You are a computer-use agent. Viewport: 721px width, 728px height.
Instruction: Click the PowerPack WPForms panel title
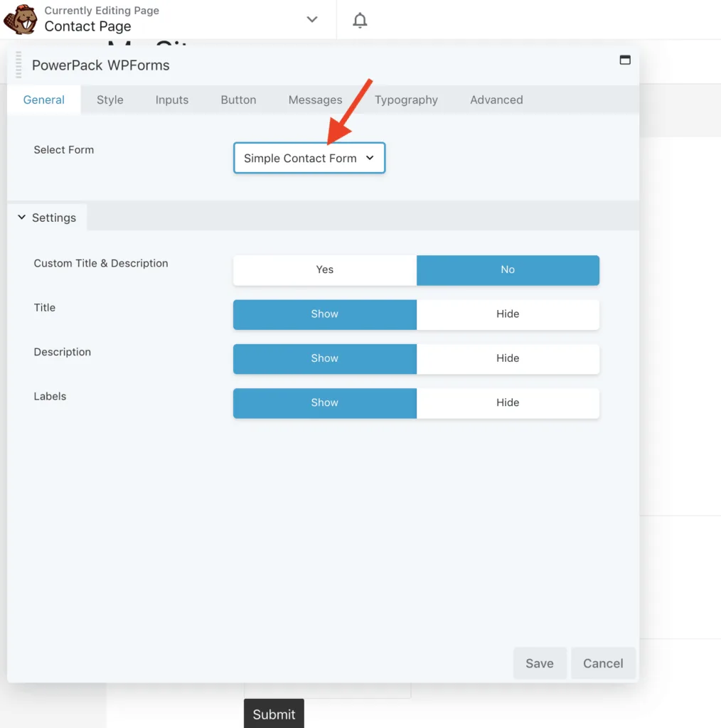(101, 65)
